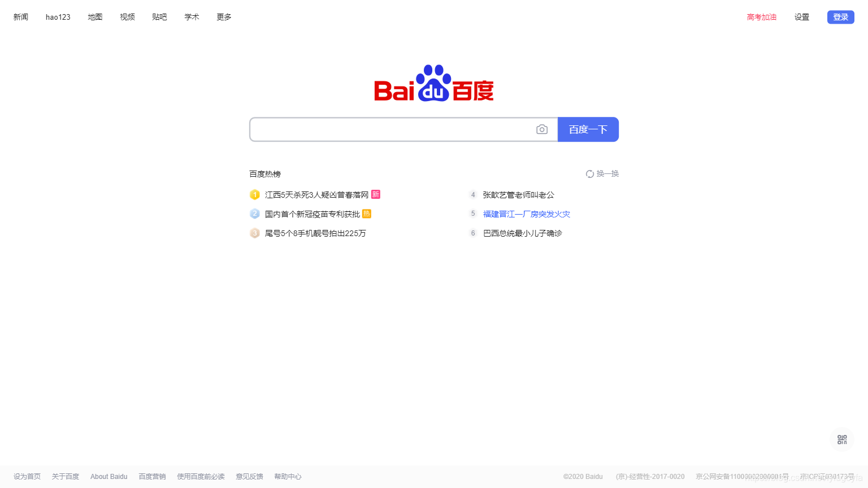Image resolution: width=868 pixels, height=488 pixels.
Task: Click ©2020 Baidu footer text
Action: coord(583,477)
